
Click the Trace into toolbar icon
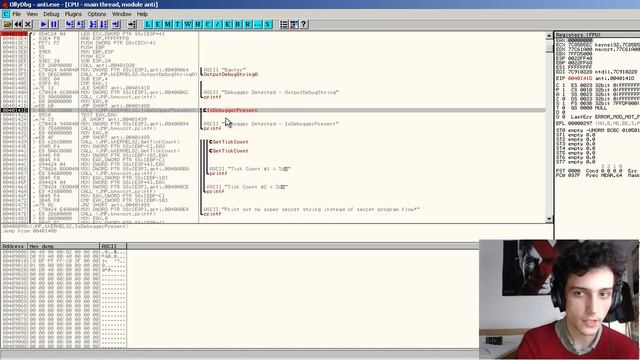click(93, 24)
